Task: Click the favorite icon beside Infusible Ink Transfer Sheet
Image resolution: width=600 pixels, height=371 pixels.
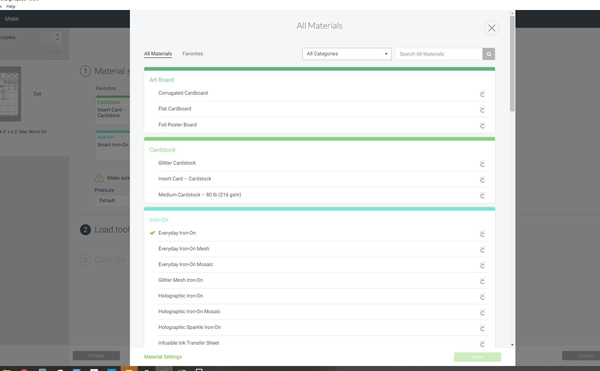Action: coord(482,344)
